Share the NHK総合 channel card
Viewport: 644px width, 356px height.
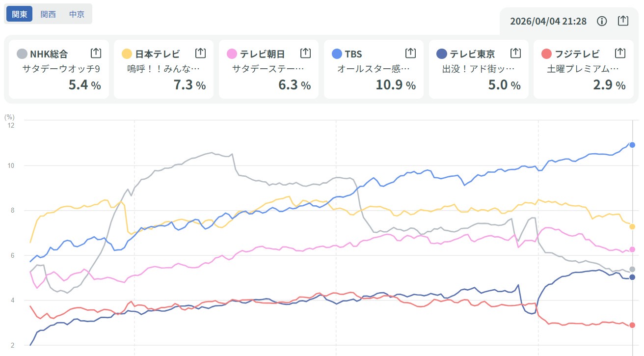click(x=96, y=53)
